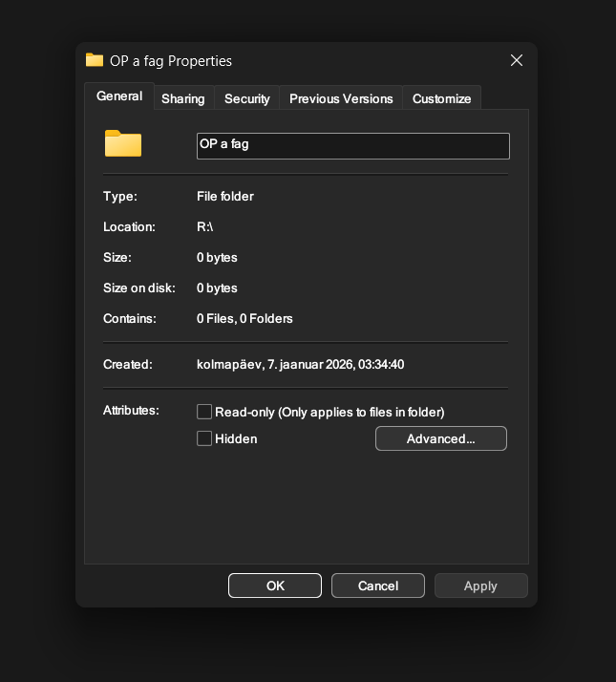This screenshot has width=616, height=682.
Task: Click the title bar folder icon
Action: (95, 59)
